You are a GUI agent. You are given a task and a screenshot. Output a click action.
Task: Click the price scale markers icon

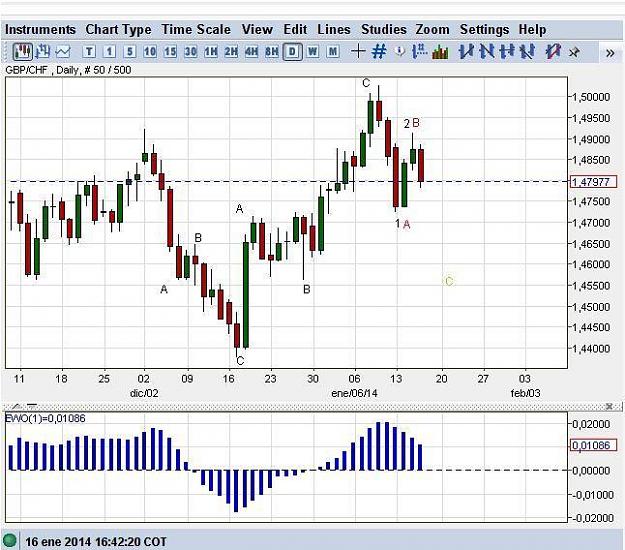pos(420,52)
